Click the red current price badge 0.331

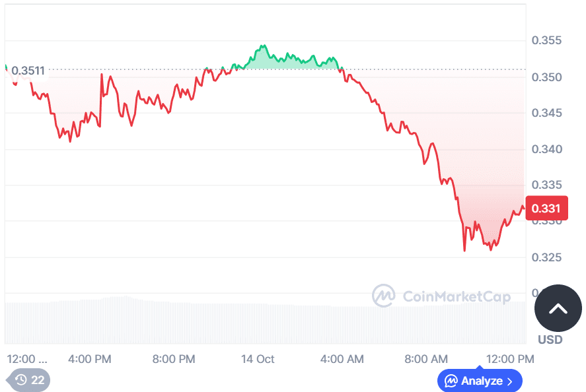pyautogui.click(x=547, y=208)
